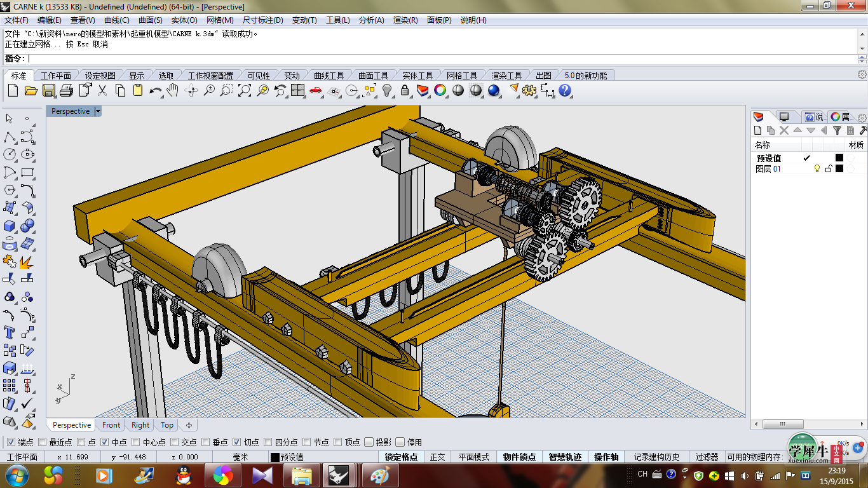Toggle the 停用 snap checkbox
This screenshot has width=868, height=488.
400,442
